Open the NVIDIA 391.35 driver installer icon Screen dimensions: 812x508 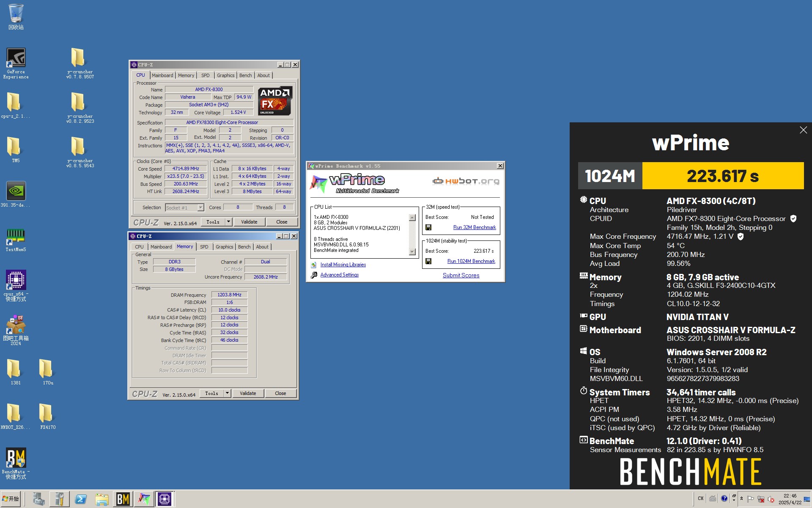click(x=16, y=194)
